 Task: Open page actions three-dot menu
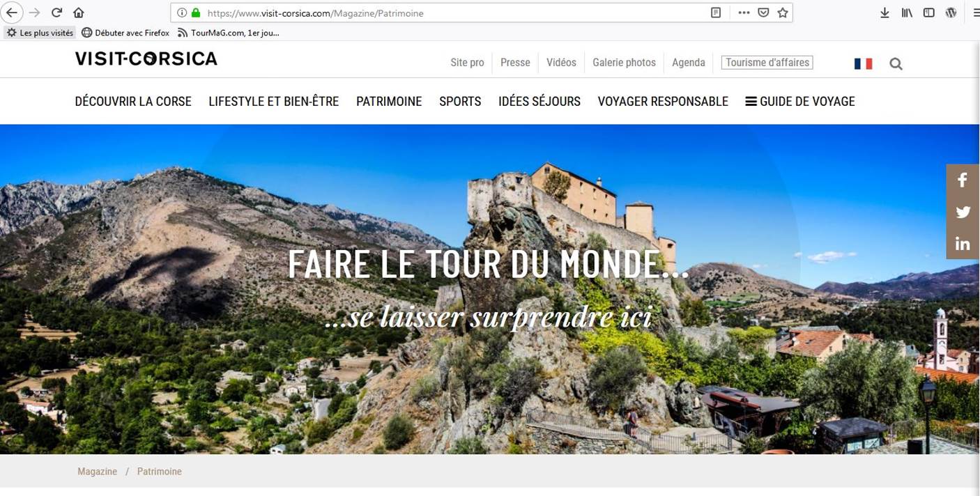744,13
